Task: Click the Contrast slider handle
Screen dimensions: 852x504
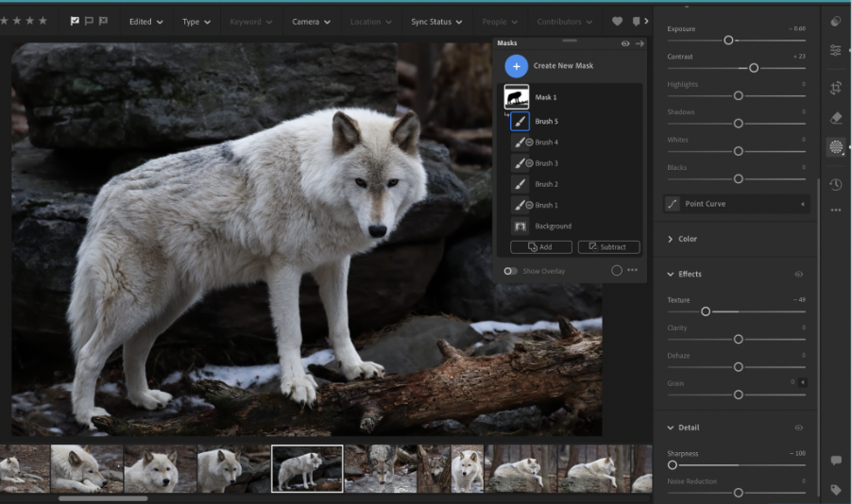Action: [754, 68]
